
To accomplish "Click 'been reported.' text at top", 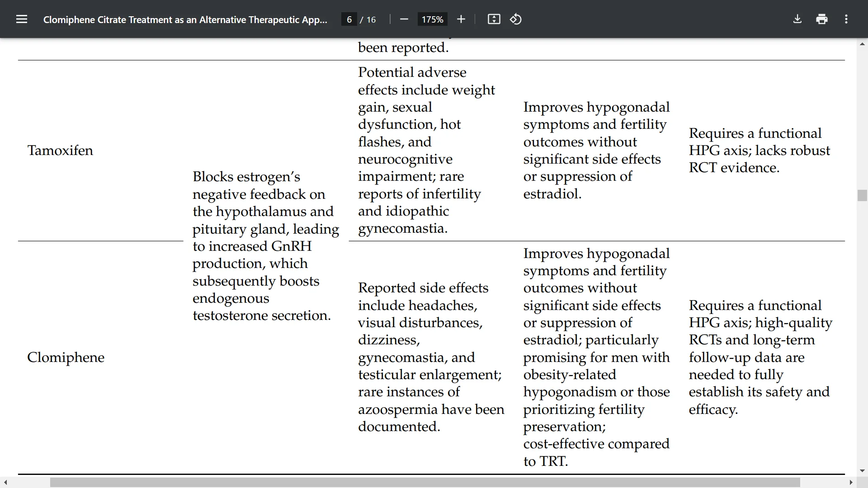I will (403, 47).
